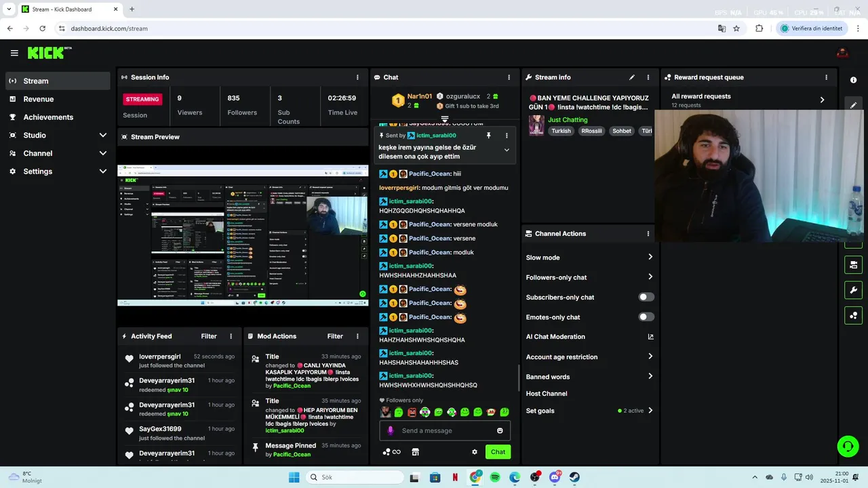
Task: Click the Sohbet stream tag
Action: click(x=622, y=131)
